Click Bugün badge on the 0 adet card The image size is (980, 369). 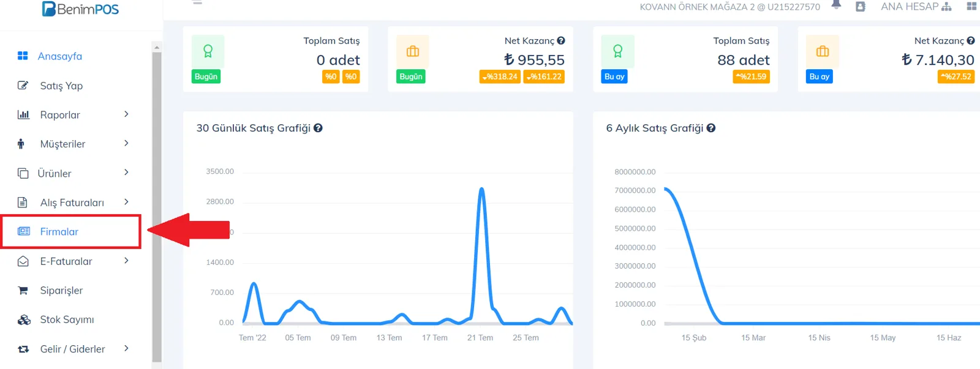[206, 76]
